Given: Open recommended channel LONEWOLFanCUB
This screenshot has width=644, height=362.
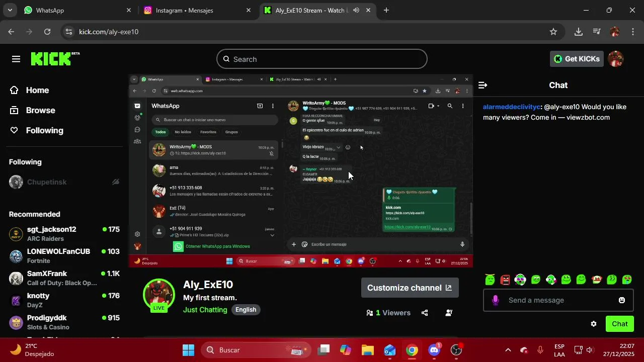Looking at the screenshot, I should tap(64, 256).
